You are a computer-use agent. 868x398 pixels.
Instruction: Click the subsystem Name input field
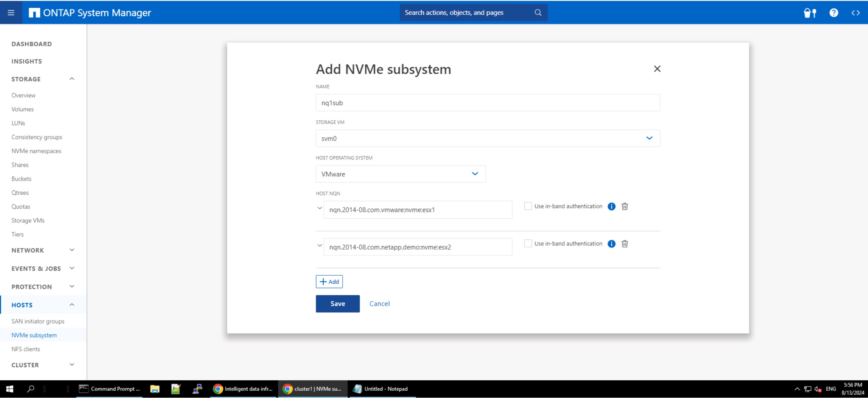pyautogui.click(x=488, y=103)
